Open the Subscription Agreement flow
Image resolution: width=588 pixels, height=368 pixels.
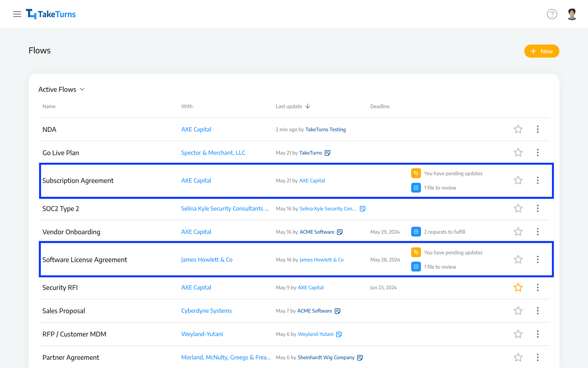tap(78, 181)
